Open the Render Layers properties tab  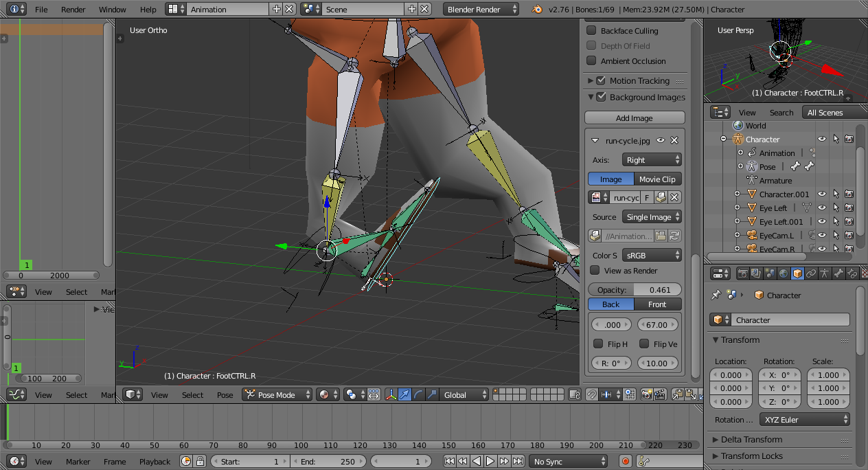coord(756,273)
